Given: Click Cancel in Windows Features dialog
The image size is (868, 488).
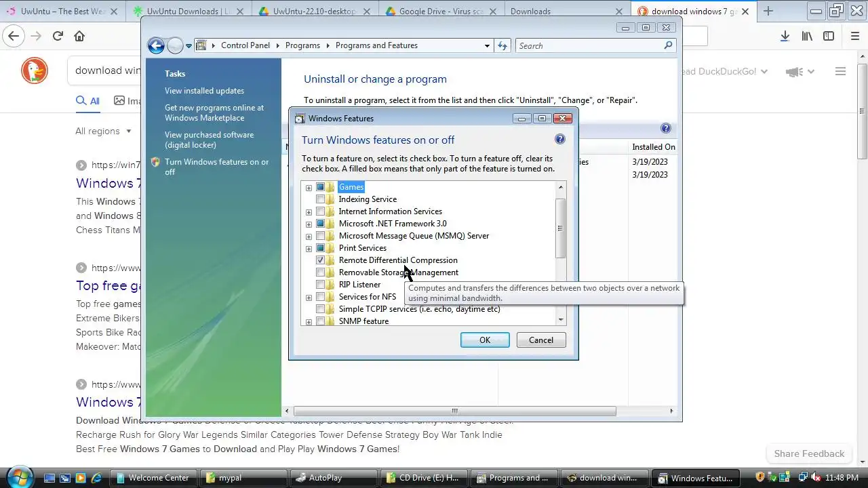Looking at the screenshot, I should [x=541, y=340].
